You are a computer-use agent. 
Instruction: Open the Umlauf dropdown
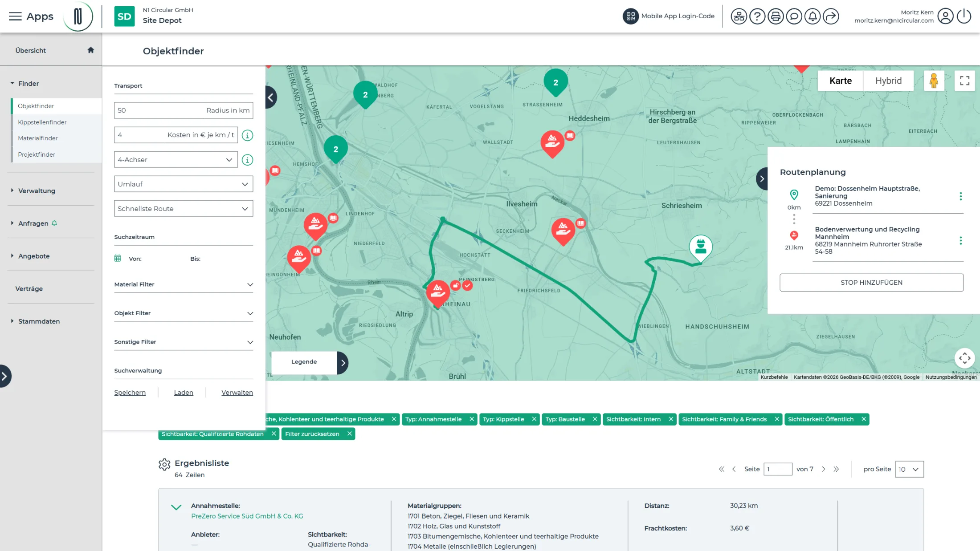184,184
